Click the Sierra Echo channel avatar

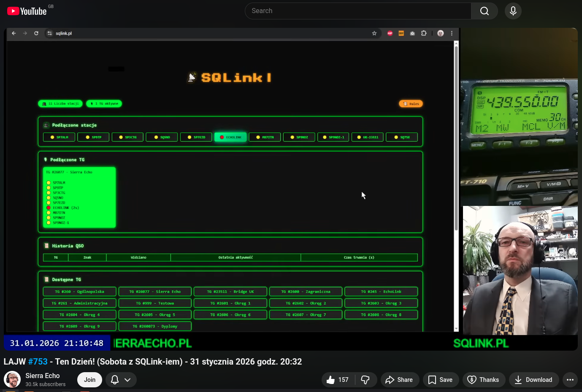click(12, 379)
